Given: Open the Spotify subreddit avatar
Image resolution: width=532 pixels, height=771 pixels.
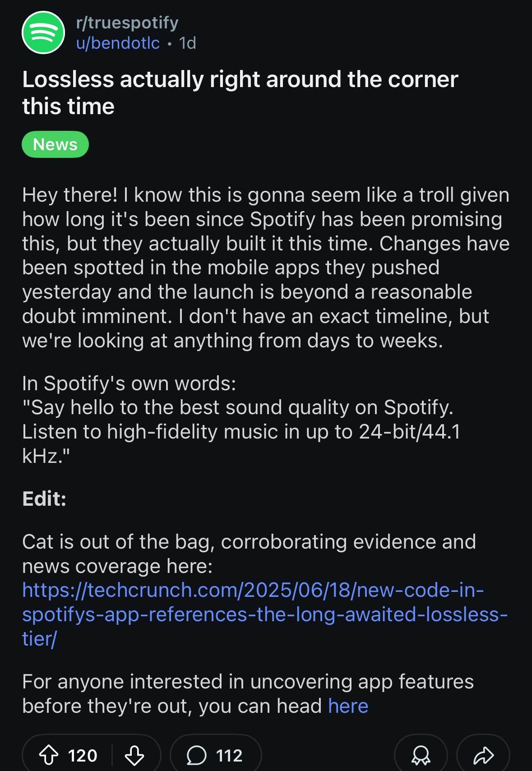Looking at the screenshot, I should coord(43,32).
